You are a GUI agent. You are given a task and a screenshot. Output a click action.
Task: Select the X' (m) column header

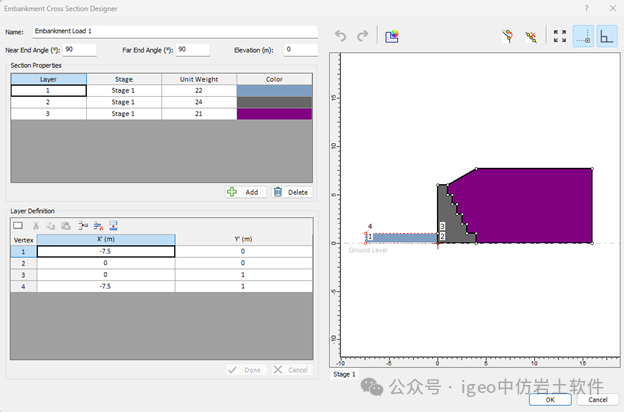tap(106, 239)
